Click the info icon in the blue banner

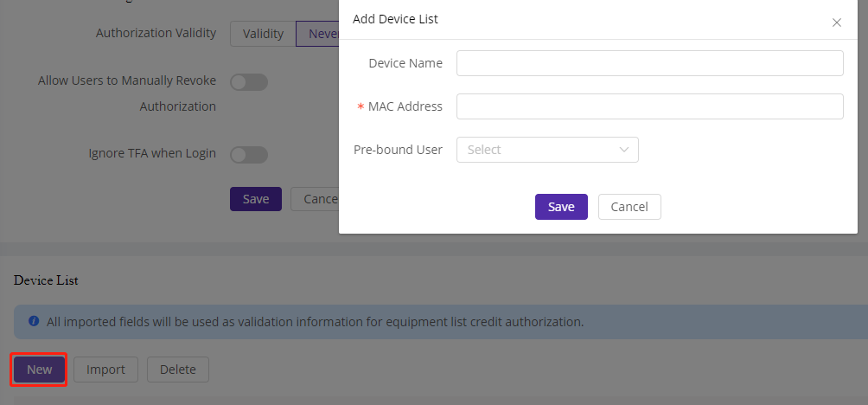pos(34,321)
